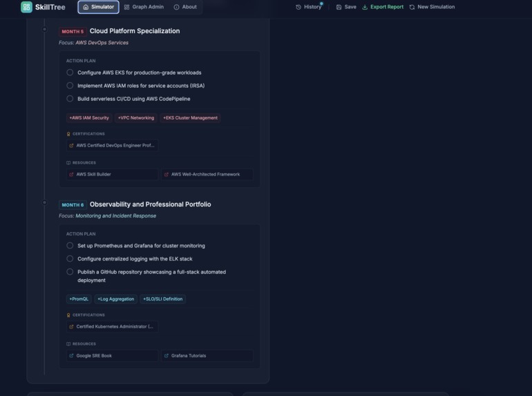The height and width of the screenshot is (396, 532).
Task: Open AWS Certified DevOps Engineer certification link
Action: click(x=113, y=145)
